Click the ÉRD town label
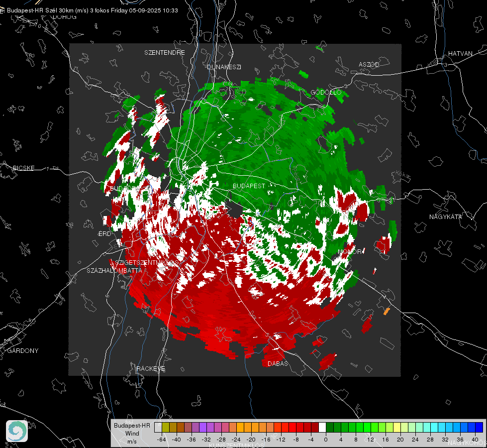 [x=104, y=234]
